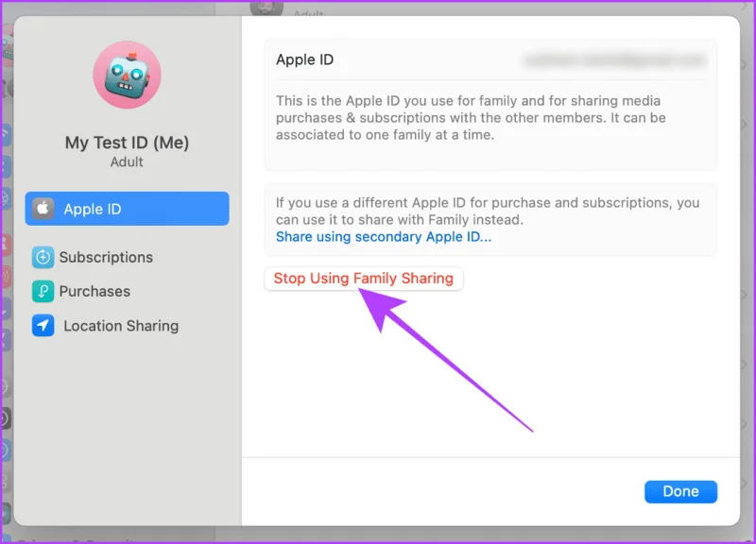Screen dimensions: 756x544
Task: Click the green Purchases icon
Action: coord(43,292)
